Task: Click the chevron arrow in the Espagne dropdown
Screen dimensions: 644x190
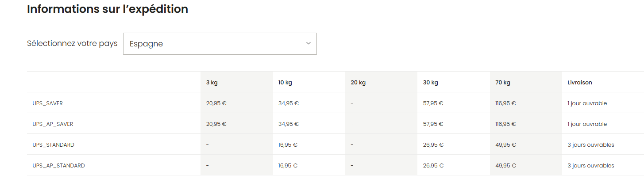Action: [x=309, y=43]
